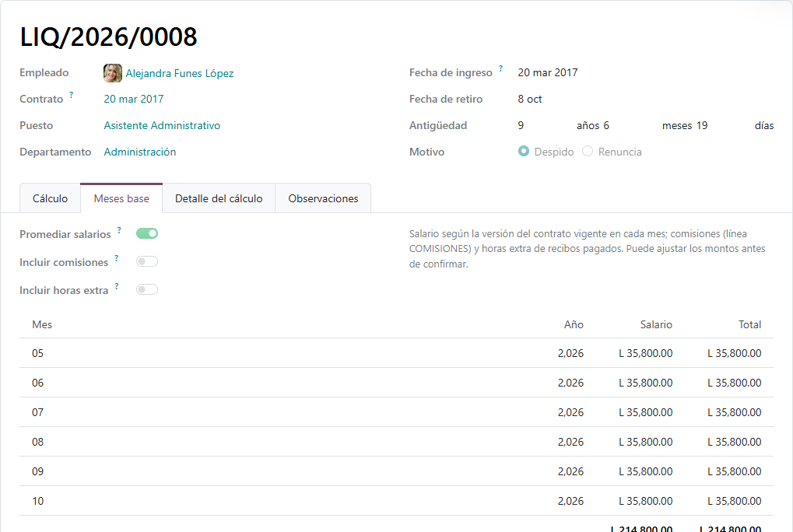Screen dimensions: 793x532
Task: Click the employee avatar of Alejandra Funes López
Action: coord(113,73)
